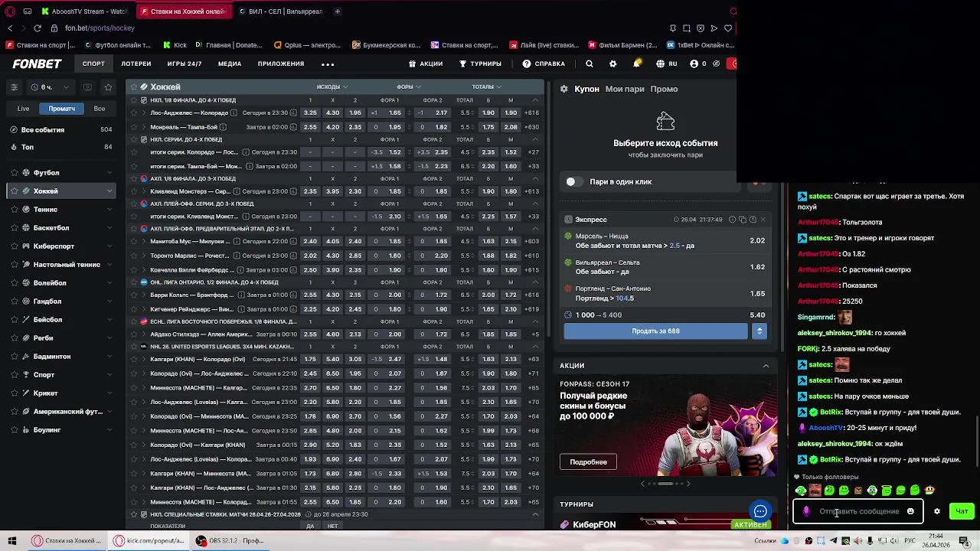Go to next promo banner slide arrow
The image size is (980, 551).
pos(688,484)
